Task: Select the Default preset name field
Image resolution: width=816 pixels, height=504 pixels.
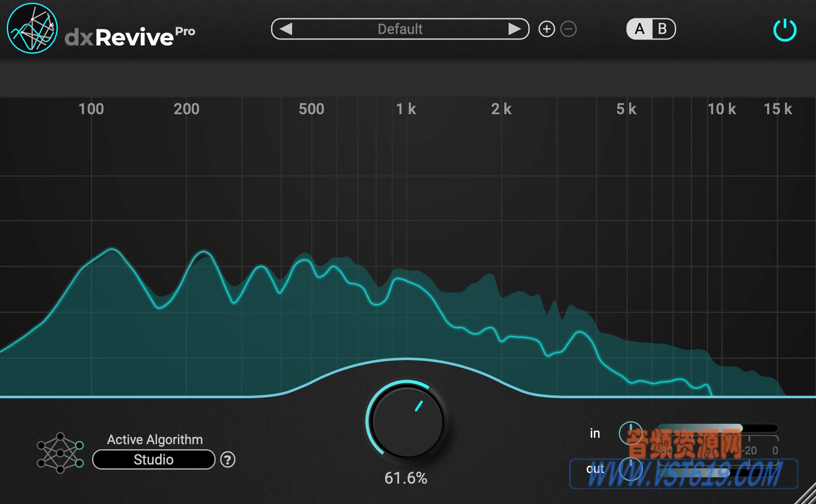Action: tap(400, 29)
